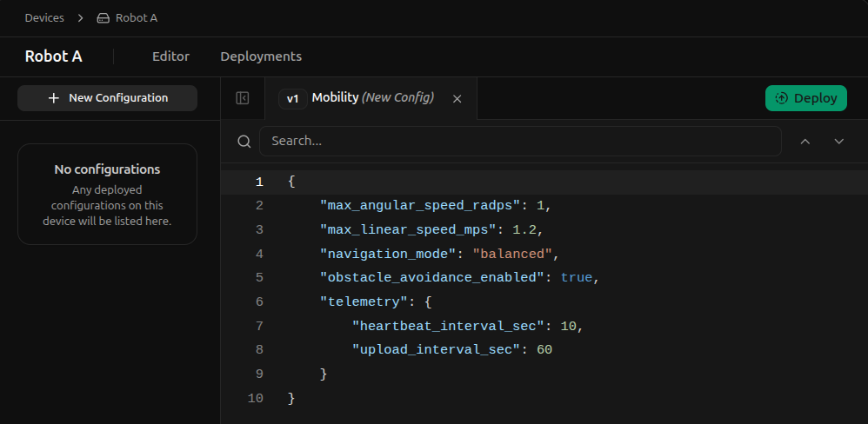The image size is (868, 424).
Task: Click the upload_interval_sec value 60
Action: (544, 350)
